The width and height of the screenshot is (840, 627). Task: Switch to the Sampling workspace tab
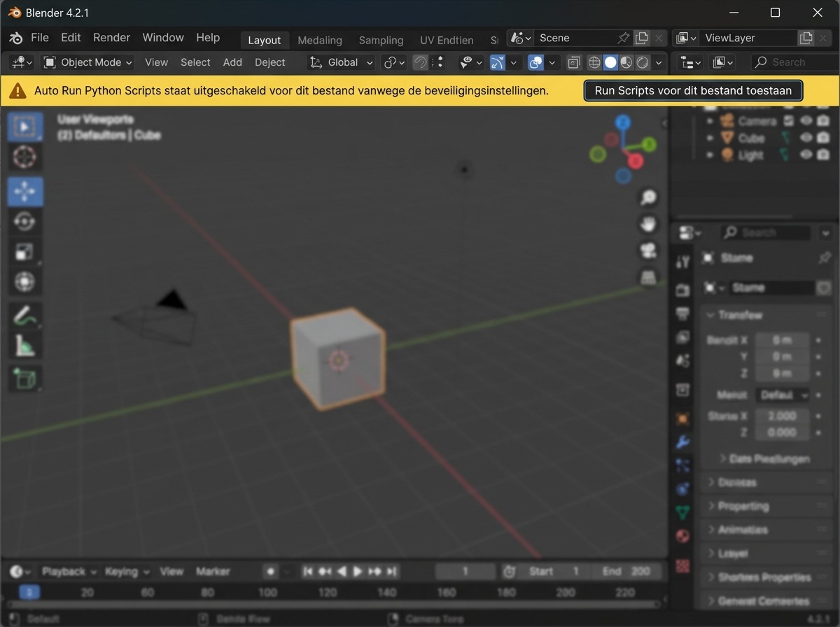[x=381, y=41]
